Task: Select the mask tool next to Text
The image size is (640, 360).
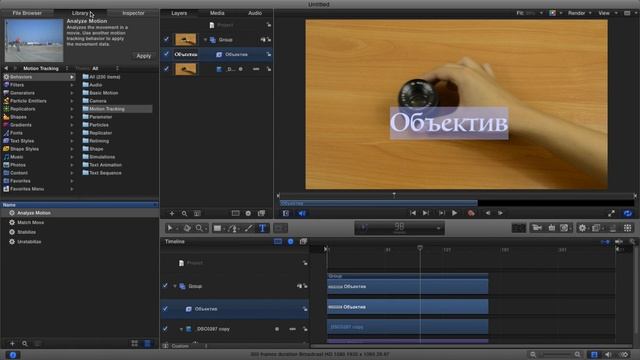Action: [280, 228]
